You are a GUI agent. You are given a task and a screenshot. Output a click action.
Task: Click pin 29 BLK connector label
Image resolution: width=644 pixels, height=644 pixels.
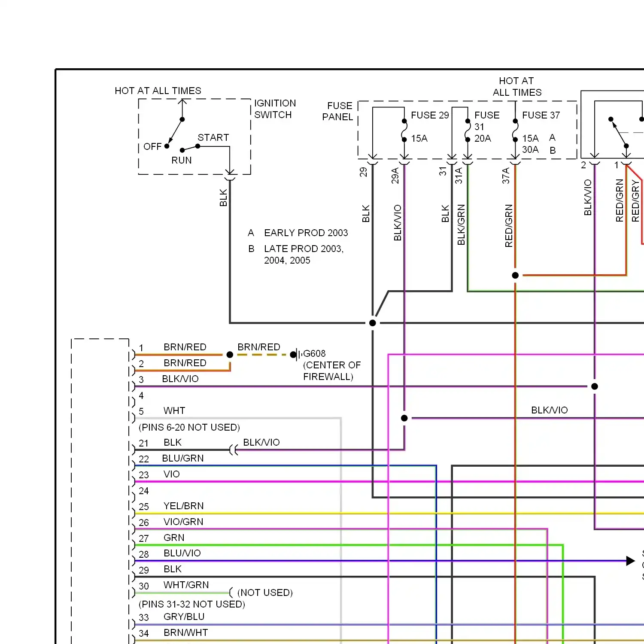click(173, 569)
